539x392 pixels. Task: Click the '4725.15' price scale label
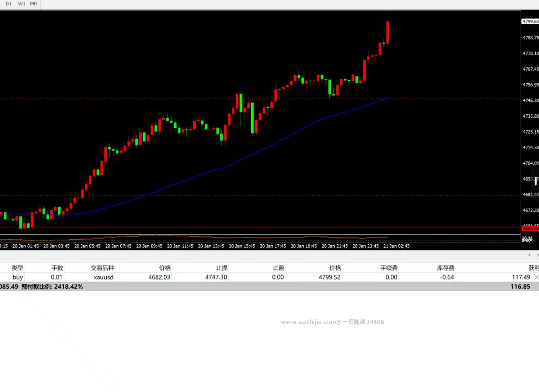coord(530,132)
